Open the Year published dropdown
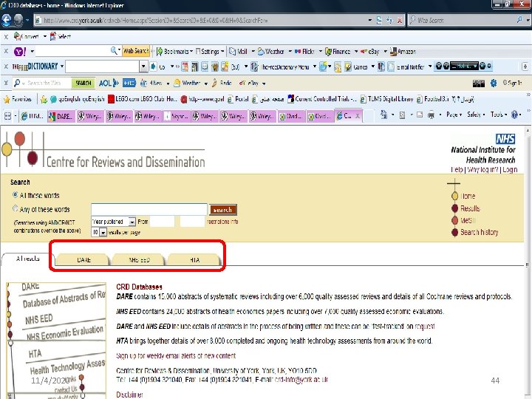 tap(113, 222)
